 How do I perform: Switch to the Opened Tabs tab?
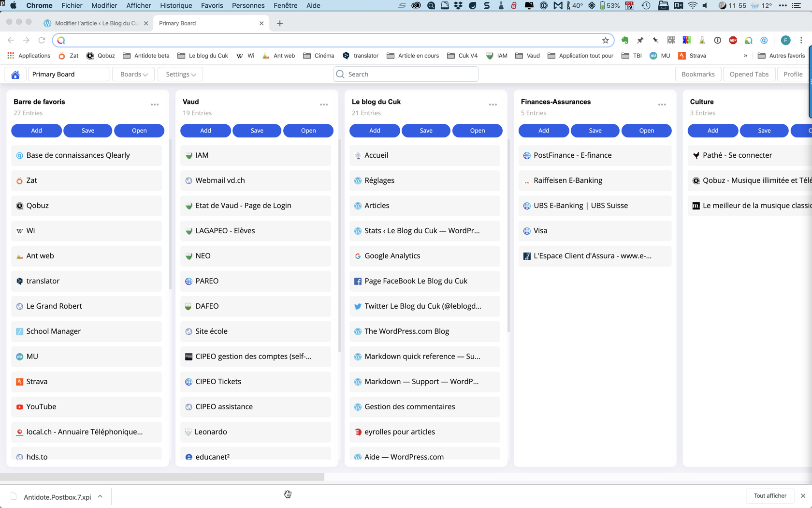(x=749, y=74)
